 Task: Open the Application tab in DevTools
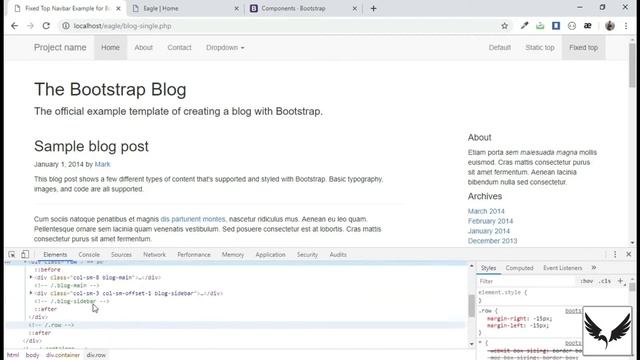[270, 254]
